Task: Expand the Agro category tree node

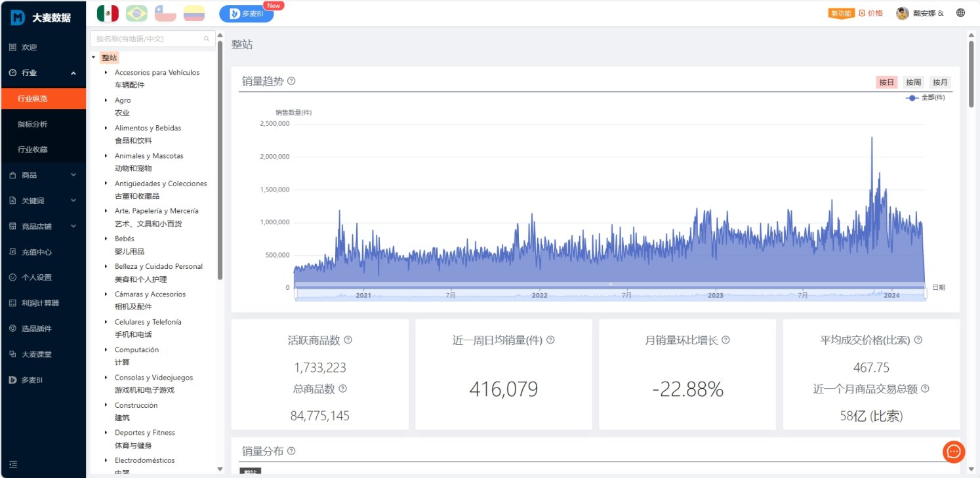Action: point(106,100)
